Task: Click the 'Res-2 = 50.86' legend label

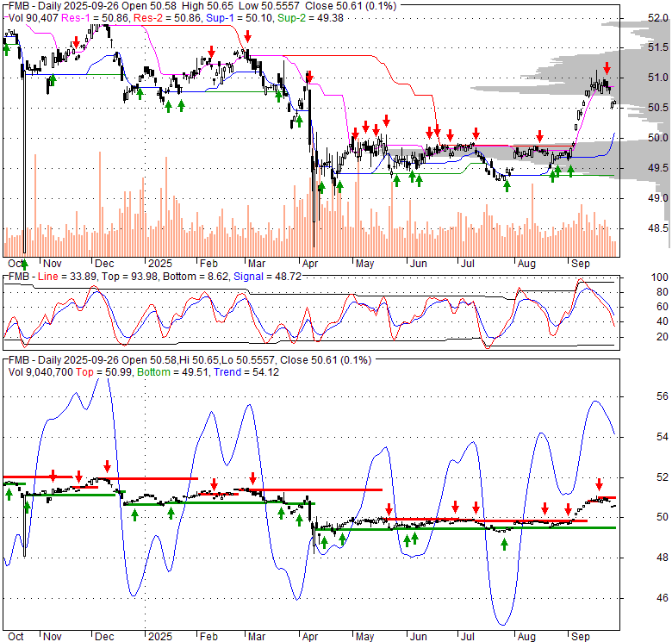Action: click(168, 18)
